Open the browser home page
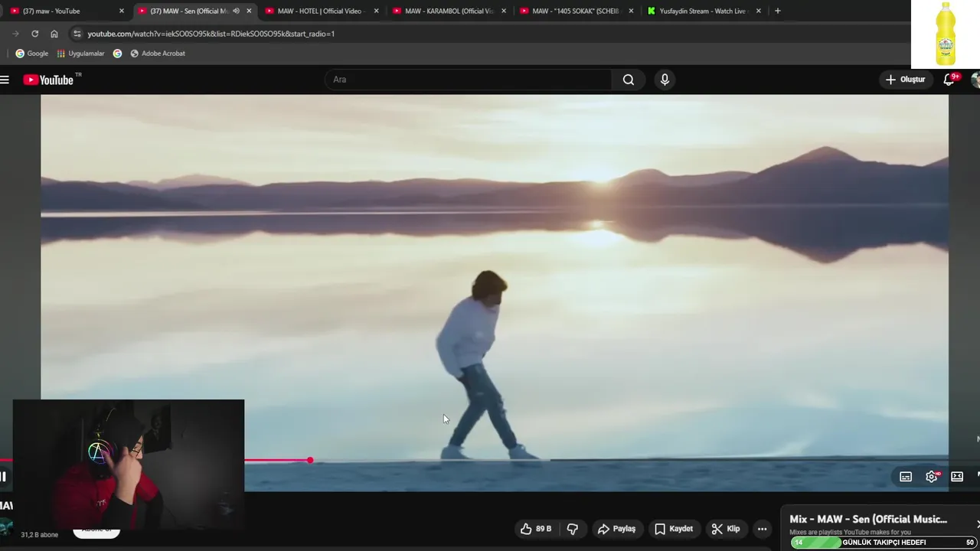 (54, 34)
